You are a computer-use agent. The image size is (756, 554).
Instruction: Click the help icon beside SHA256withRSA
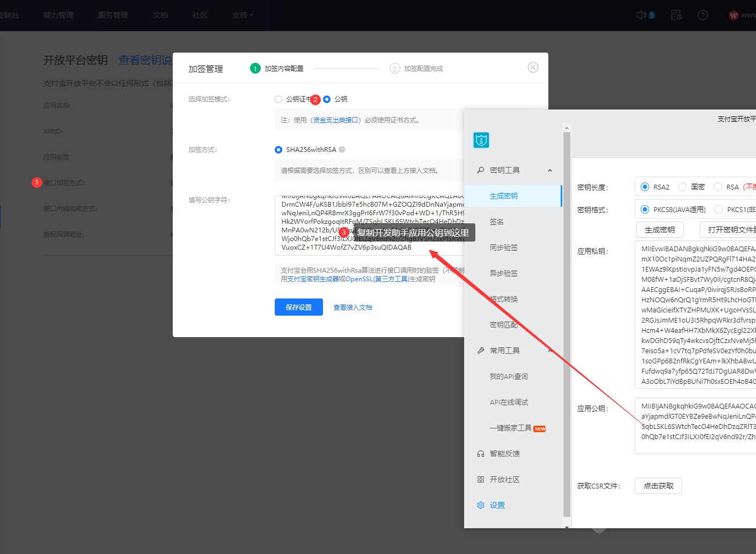[342, 150]
